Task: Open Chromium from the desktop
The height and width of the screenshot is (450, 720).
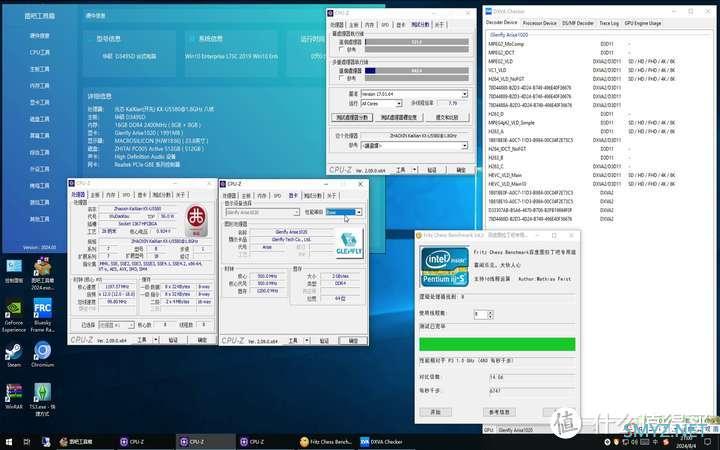Action: coord(42,354)
